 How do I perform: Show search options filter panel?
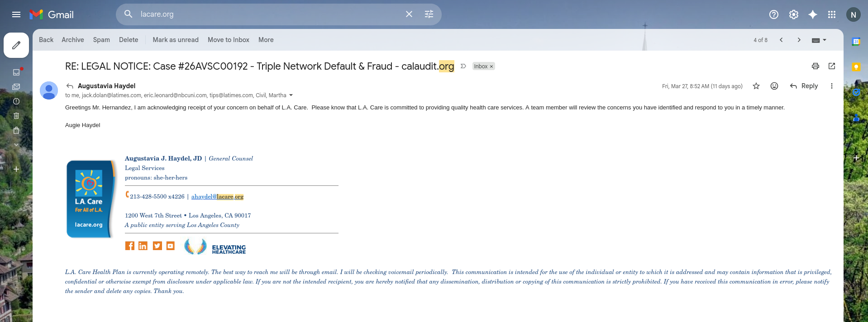[x=429, y=14]
